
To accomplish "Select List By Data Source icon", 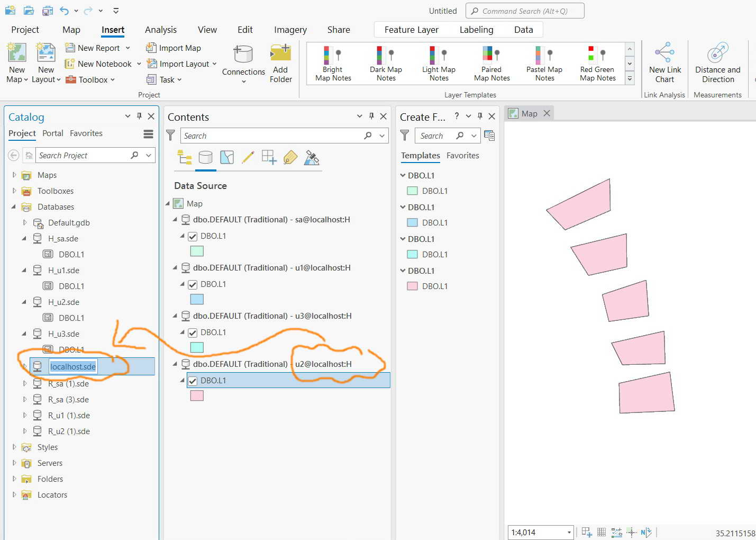I will coord(205,157).
